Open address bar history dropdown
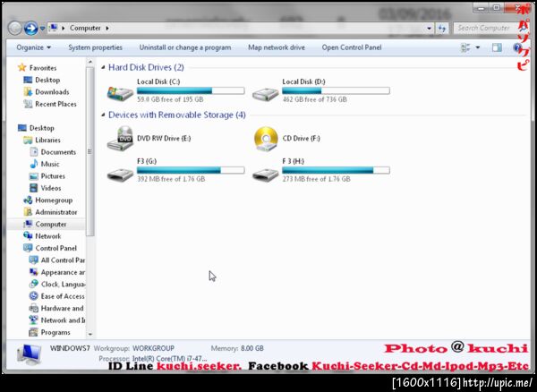537x392 pixels. click(429, 29)
